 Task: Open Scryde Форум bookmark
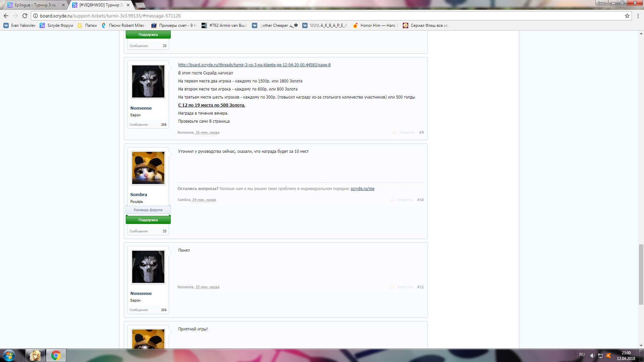point(56,25)
